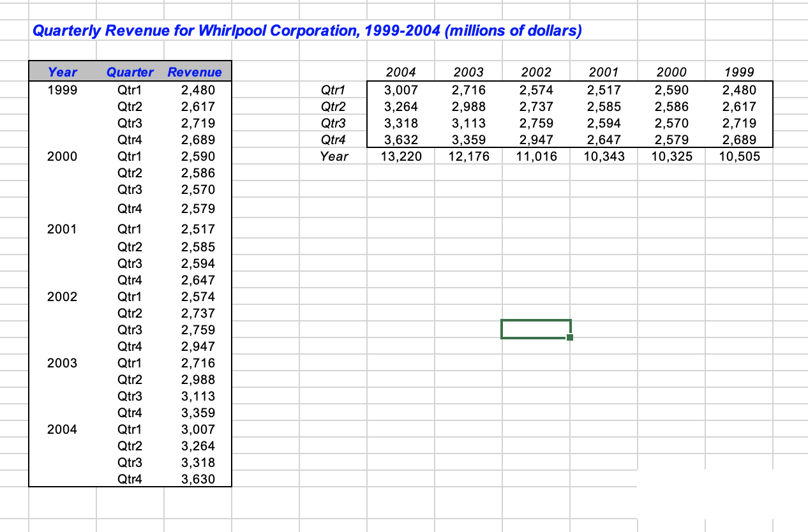This screenshot has height=532, width=808.
Task: Select 2,480 under the italic 1999 heading
Action: click(x=739, y=90)
